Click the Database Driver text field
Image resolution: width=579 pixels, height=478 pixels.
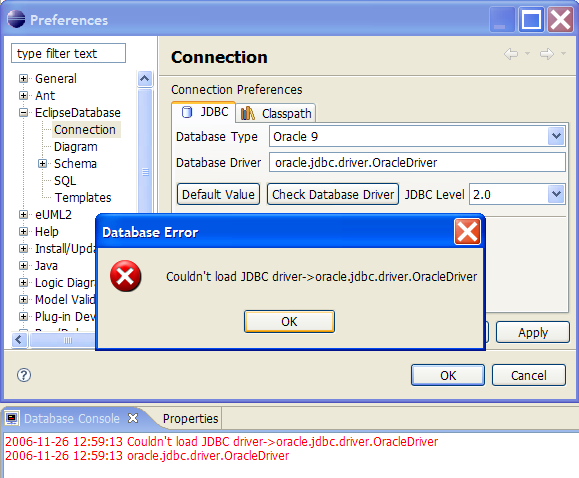coord(417,163)
